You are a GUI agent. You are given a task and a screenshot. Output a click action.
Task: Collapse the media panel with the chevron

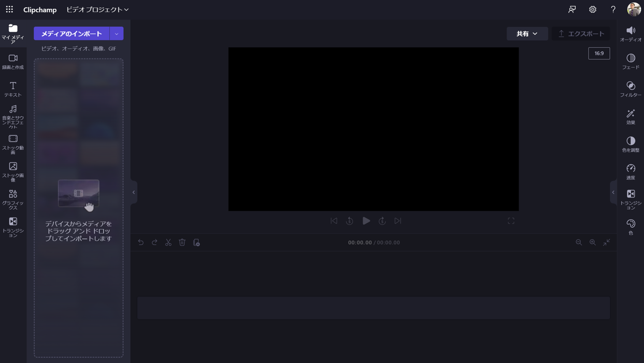134,192
